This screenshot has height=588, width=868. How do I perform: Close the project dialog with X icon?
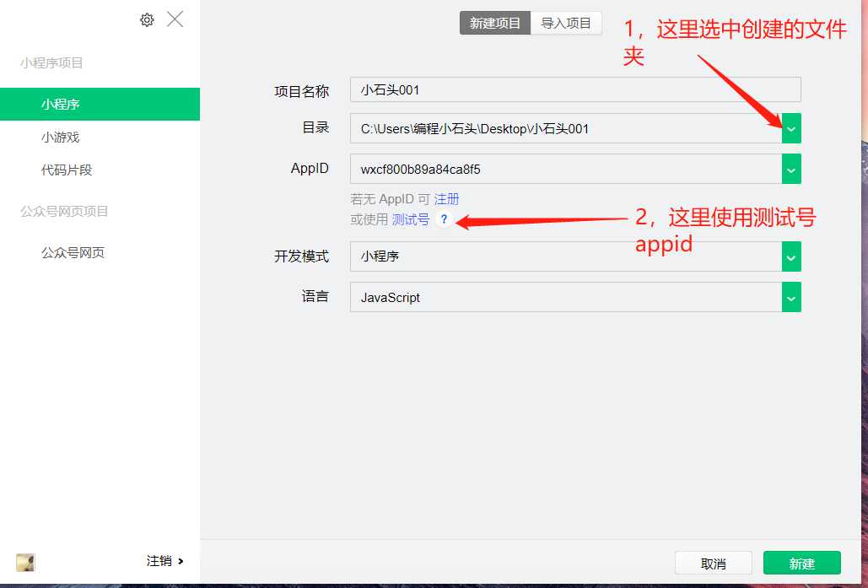[x=175, y=19]
